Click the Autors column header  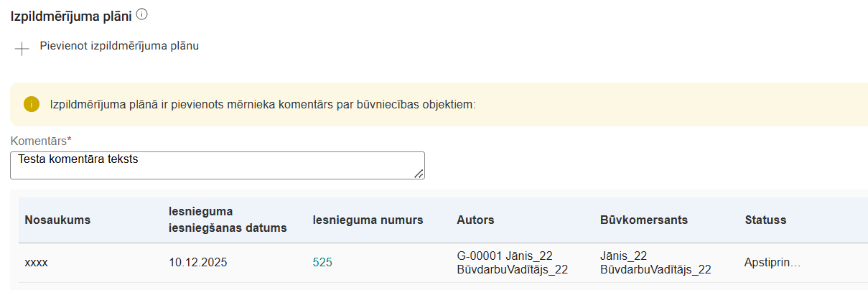click(475, 220)
